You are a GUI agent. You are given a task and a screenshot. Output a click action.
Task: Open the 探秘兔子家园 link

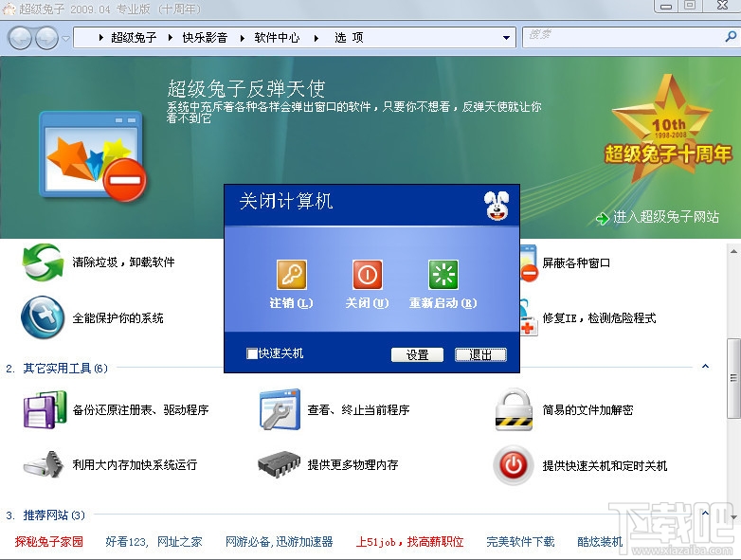(x=49, y=542)
